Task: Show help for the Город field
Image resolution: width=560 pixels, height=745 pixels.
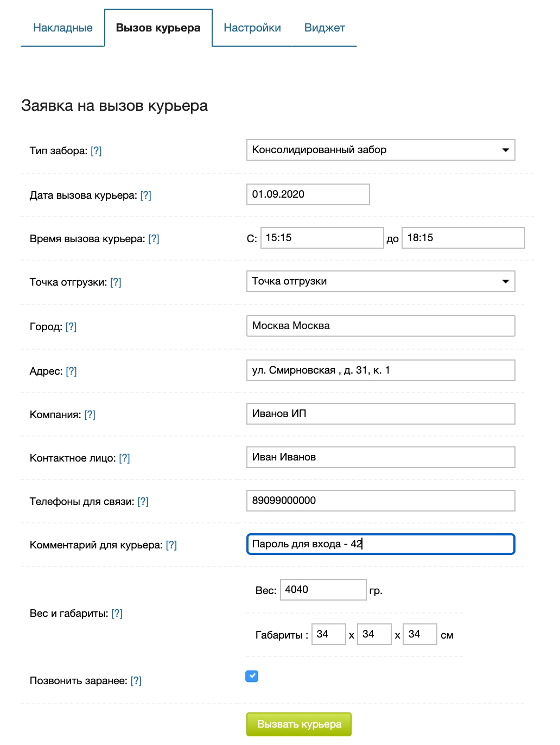Action: point(71,327)
